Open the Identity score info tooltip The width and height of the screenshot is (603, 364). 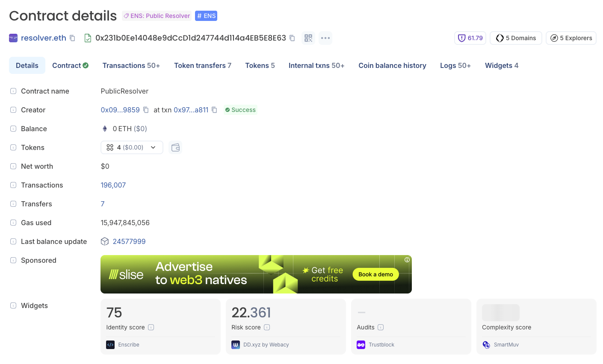[151, 327]
